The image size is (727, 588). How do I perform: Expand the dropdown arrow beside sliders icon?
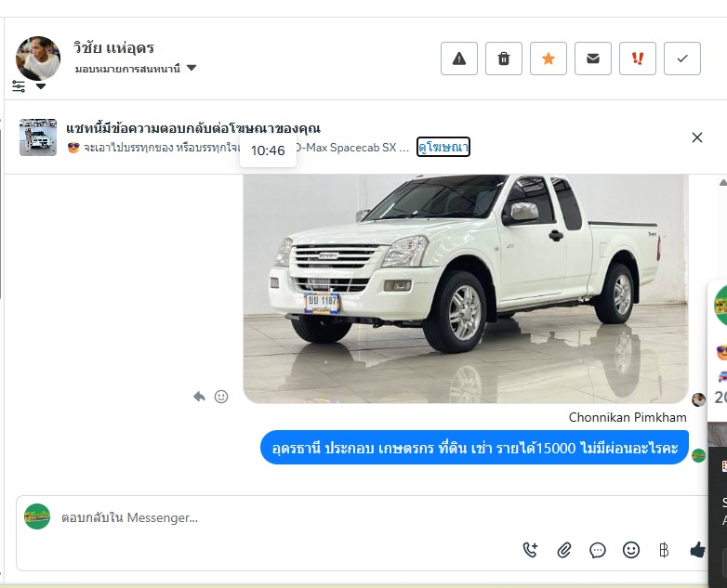click(41, 86)
